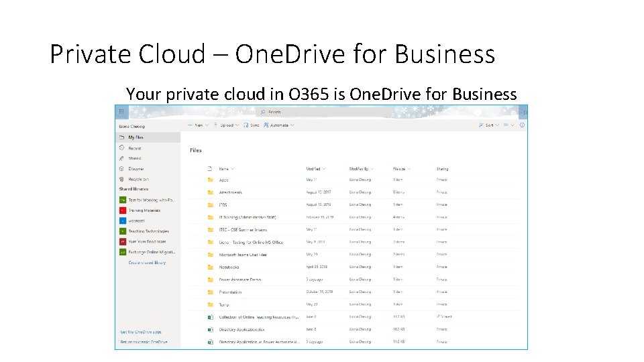Open Shared in the sidebar

pos(134,158)
